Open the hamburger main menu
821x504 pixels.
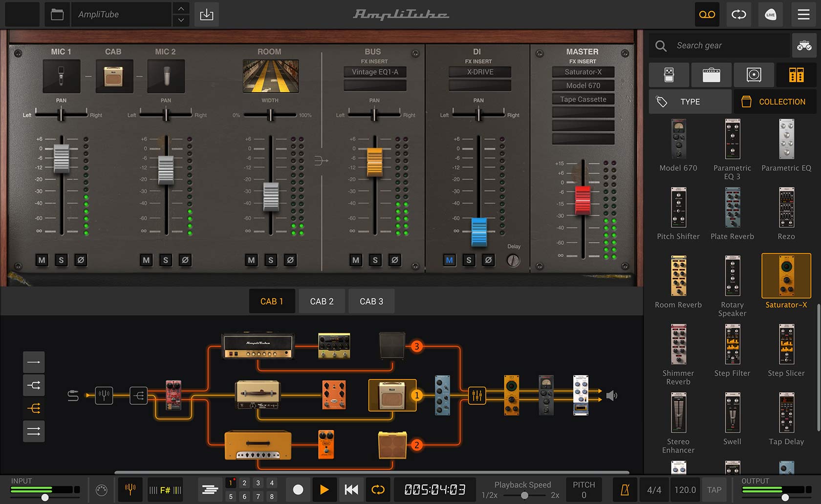click(x=803, y=15)
